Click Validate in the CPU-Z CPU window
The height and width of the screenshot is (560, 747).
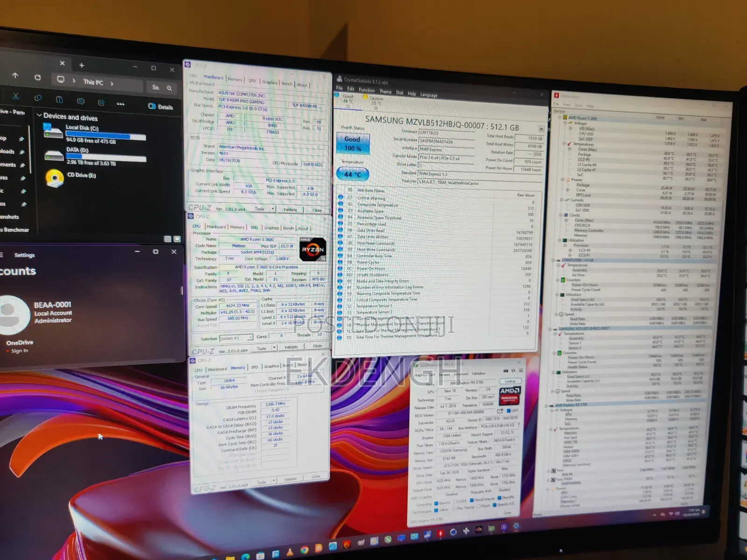pyautogui.click(x=291, y=347)
